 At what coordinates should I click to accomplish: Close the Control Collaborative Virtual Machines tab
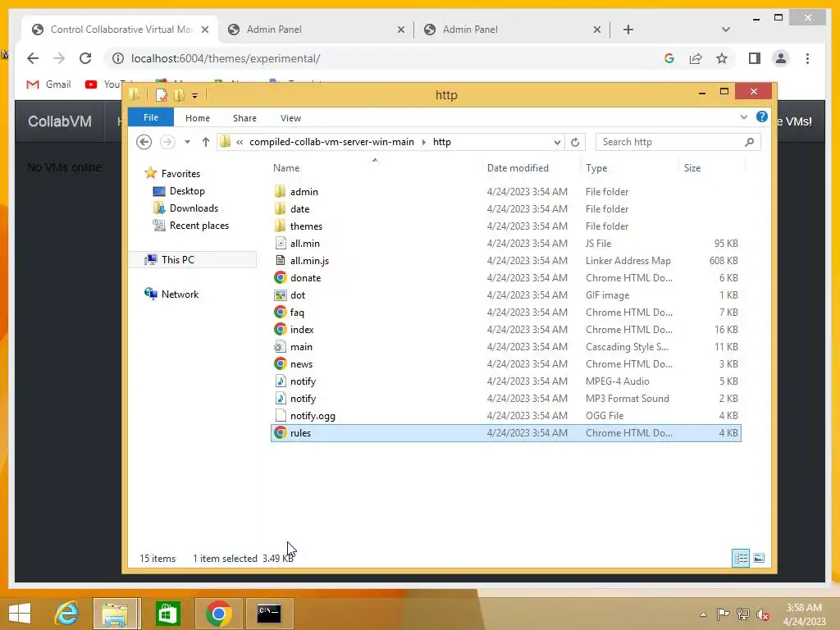pyautogui.click(x=204, y=30)
